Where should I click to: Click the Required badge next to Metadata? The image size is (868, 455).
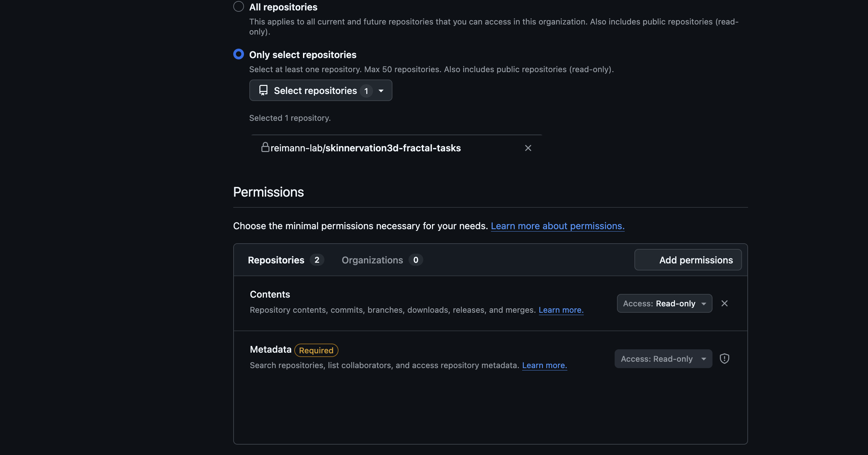tap(316, 350)
